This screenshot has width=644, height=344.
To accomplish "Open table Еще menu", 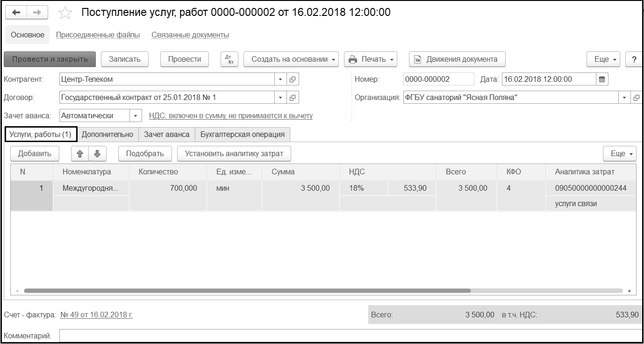I will pyautogui.click(x=620, y=153).
